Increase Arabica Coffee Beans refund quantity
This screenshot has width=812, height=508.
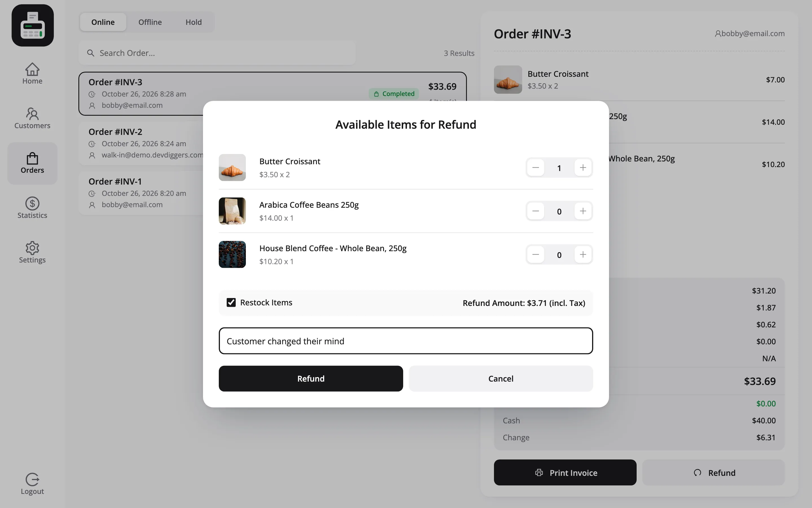coord(583,211)
